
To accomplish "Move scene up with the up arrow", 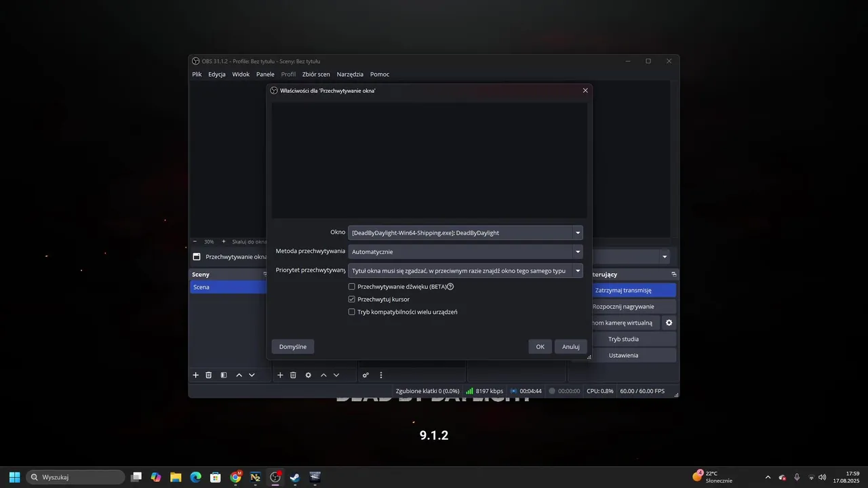I will tap(239, 375).
